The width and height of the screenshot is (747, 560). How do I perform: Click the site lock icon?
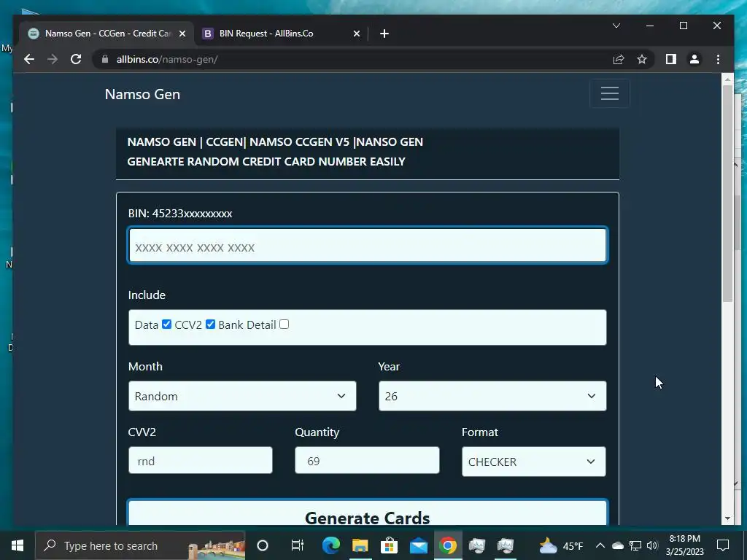pyautogui.click(x=105, y=59)
